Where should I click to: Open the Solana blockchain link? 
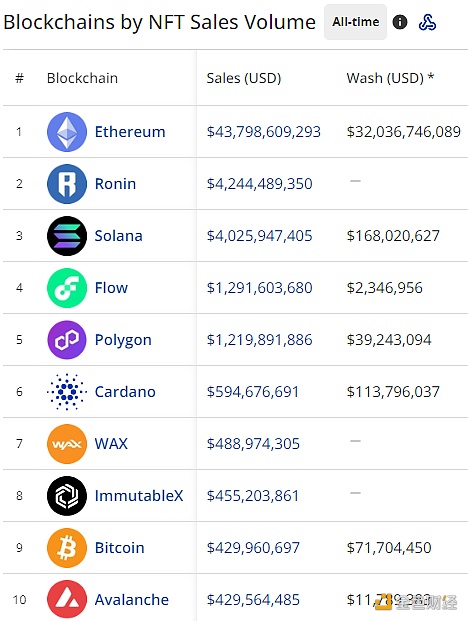(x=118, y=236)
